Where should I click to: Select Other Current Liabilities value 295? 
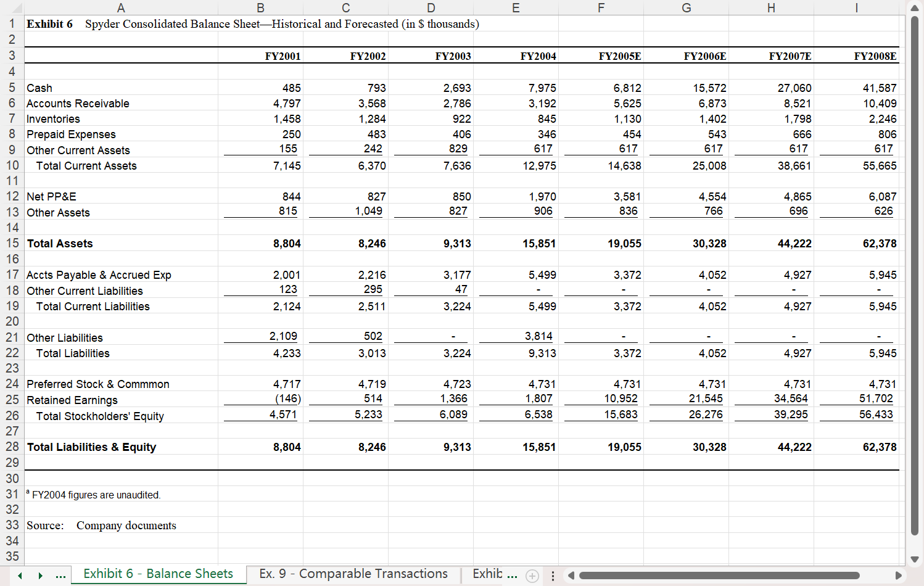345,290
